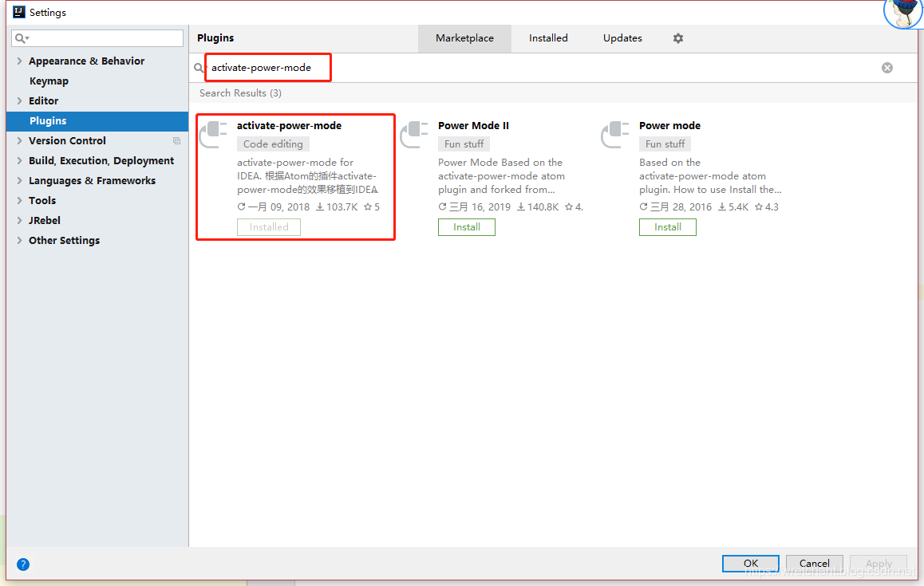Open Power mode plugin title
Screen dimensions: 924x586
[x=669, y=125]
